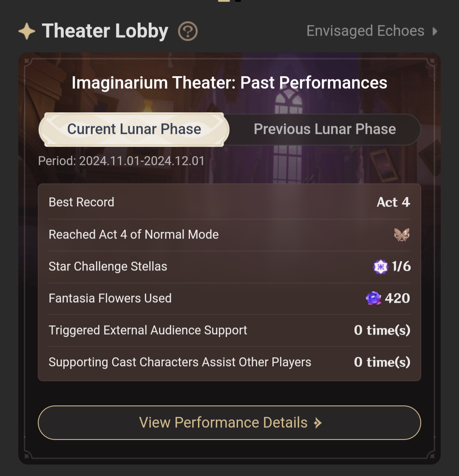This screenshot has width=459, height=476.
Task: Switch to Previous Lunar Phase tab
Action: click(325, 129)
